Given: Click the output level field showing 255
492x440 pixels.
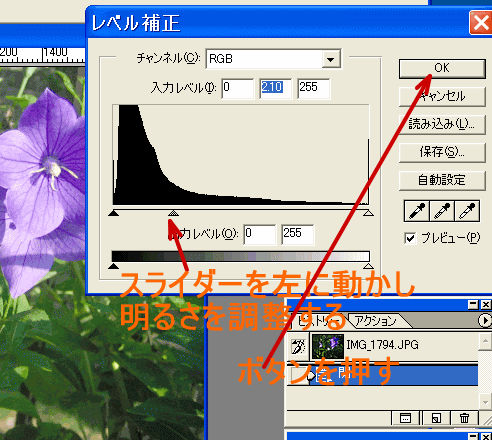Looking at the screenshot, I should tap(297, 234).
